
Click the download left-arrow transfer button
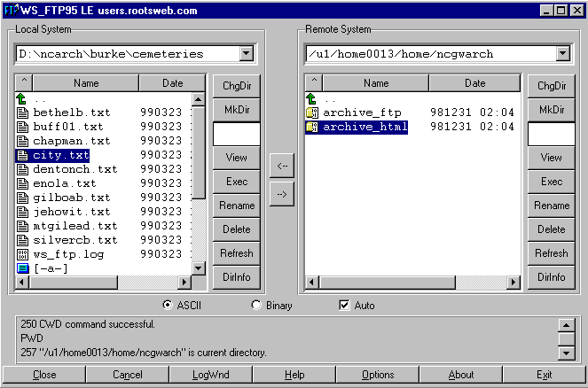281,165
